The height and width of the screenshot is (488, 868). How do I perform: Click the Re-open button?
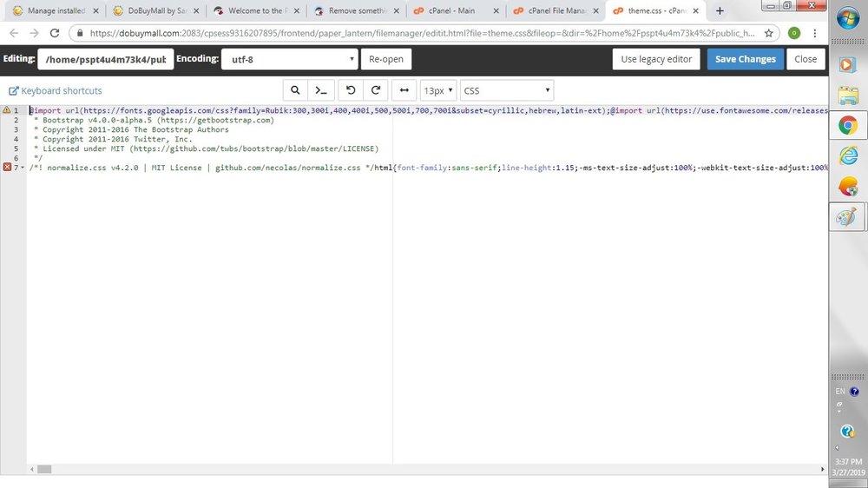click(386, 59)
